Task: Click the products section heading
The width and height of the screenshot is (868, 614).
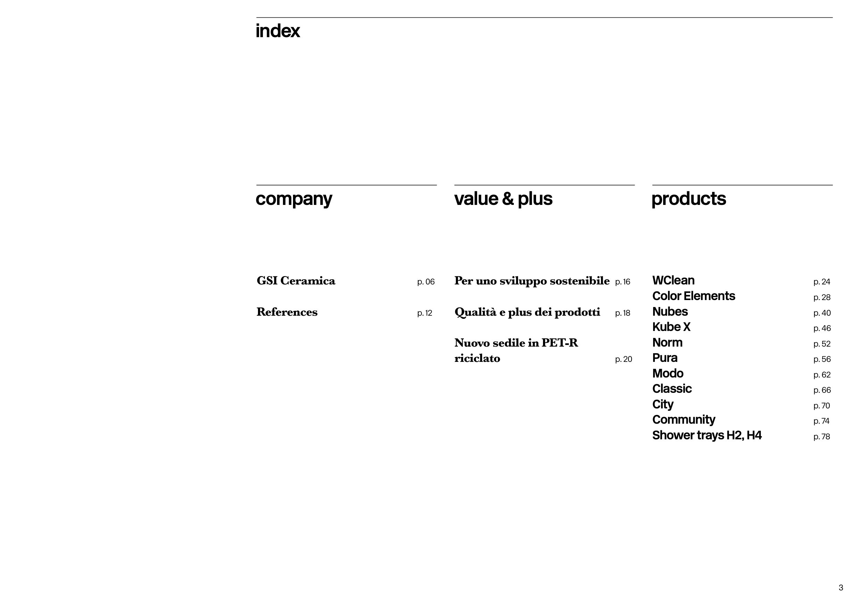Action: coord(688,199)
